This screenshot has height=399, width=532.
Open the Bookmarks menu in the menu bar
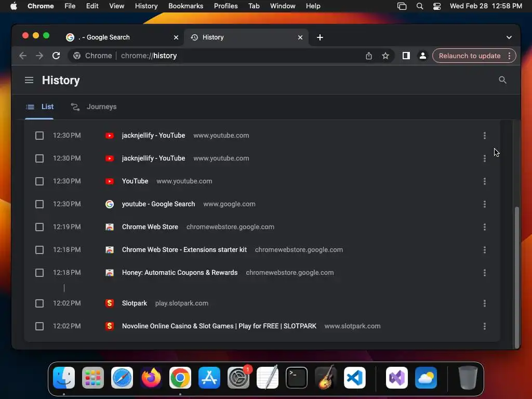click(185, 6)
